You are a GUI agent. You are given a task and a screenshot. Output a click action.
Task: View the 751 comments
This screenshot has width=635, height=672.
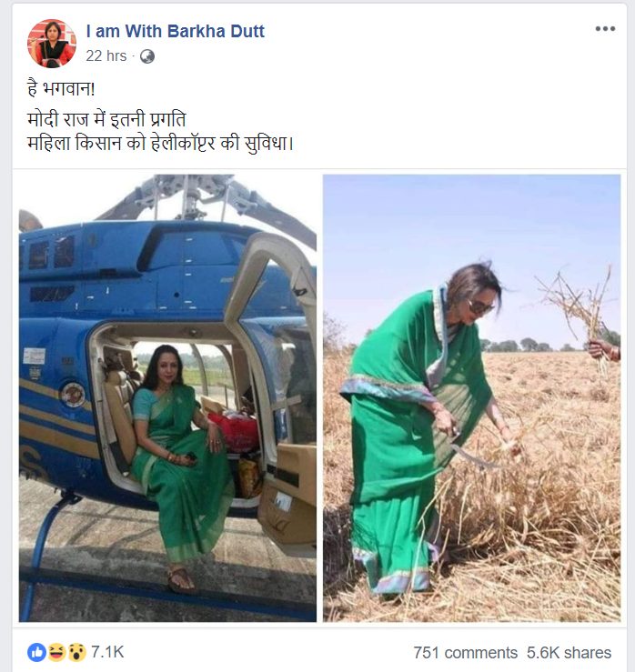[465, 653]
